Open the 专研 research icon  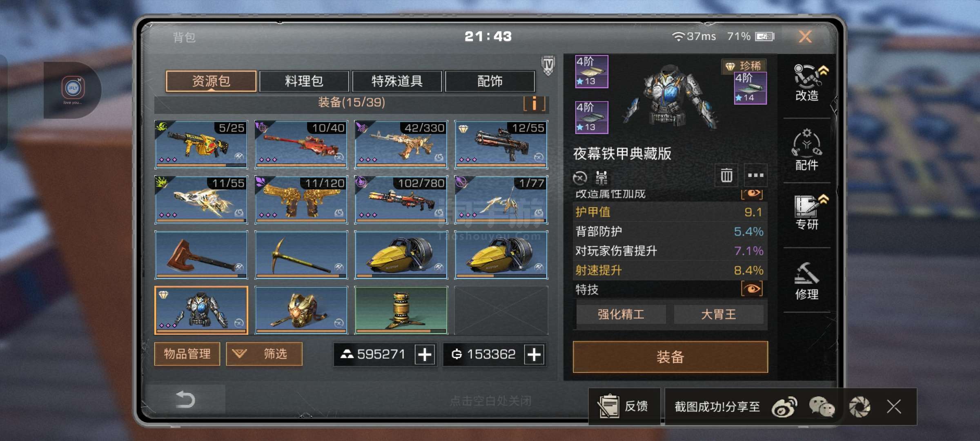click(808, 212)
